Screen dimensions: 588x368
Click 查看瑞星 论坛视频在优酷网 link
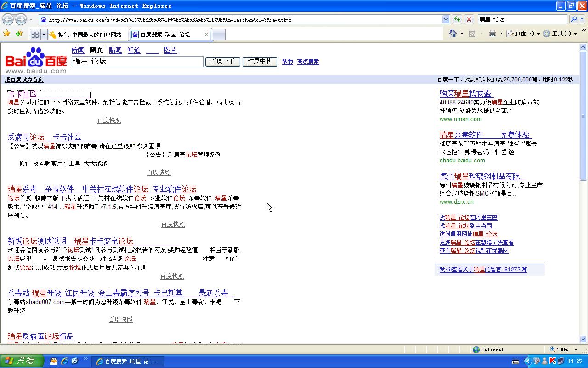coord(474,251)
